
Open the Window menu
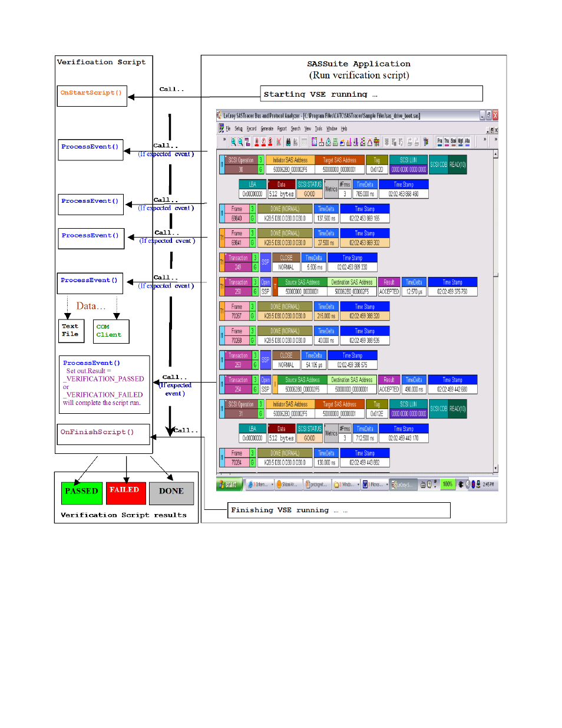pyautogui.click(x=332, y=129)
